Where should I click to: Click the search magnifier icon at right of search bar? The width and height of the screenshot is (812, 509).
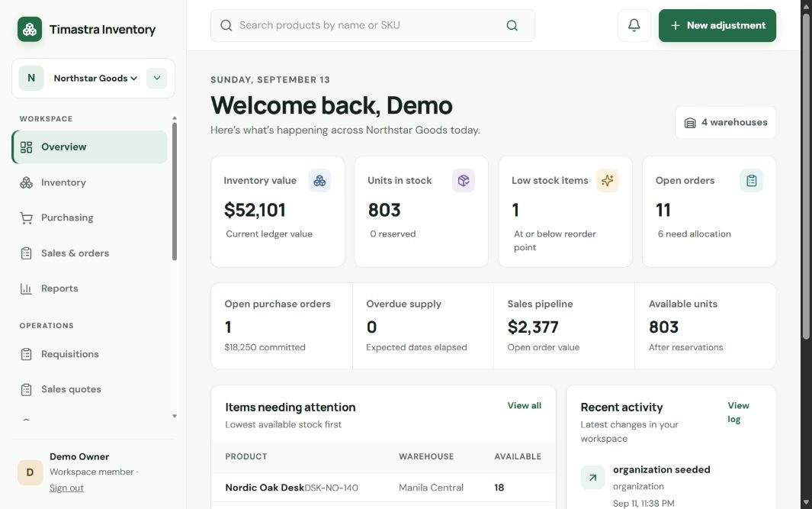[512, 25]
